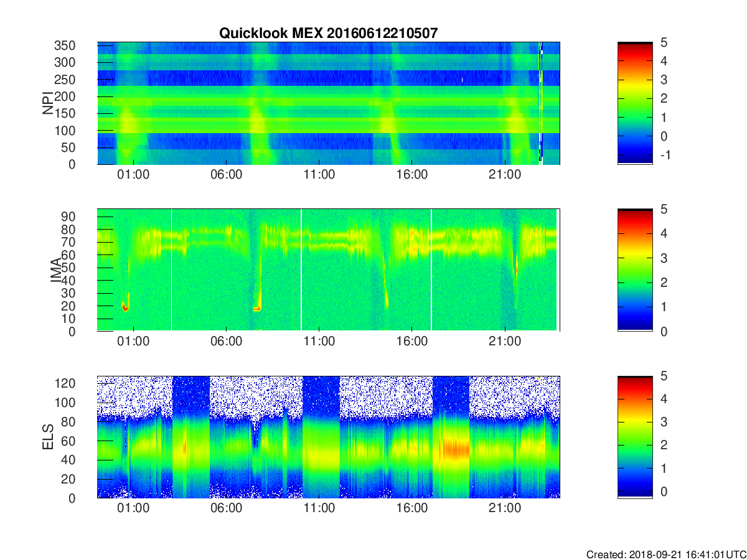Click the 5 label on NPI colorbar

(664, 42)
